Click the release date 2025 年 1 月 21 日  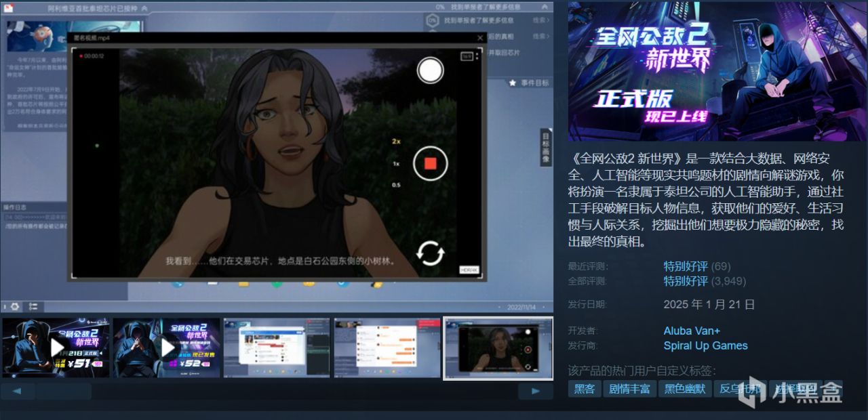tap(709, 305)
